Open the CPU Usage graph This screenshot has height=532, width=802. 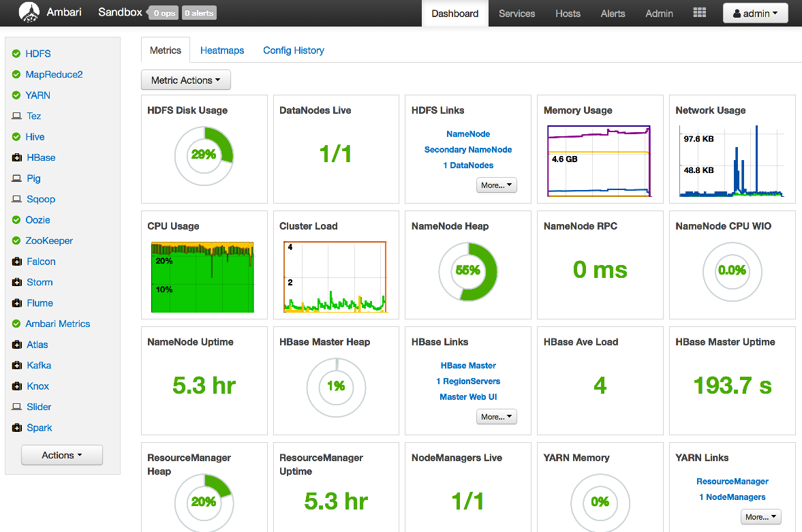[202, 277]
